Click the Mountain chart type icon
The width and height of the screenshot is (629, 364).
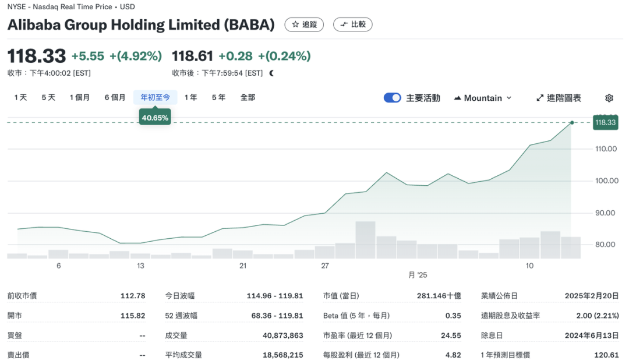click(457, 98)
